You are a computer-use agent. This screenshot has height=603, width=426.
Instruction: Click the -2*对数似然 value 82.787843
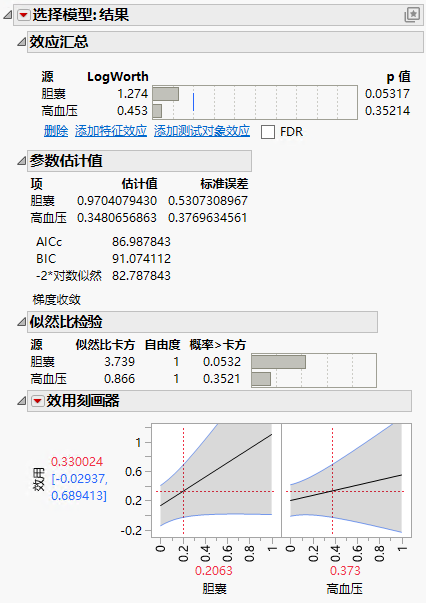pyautogui.click(x=141, y=276)
